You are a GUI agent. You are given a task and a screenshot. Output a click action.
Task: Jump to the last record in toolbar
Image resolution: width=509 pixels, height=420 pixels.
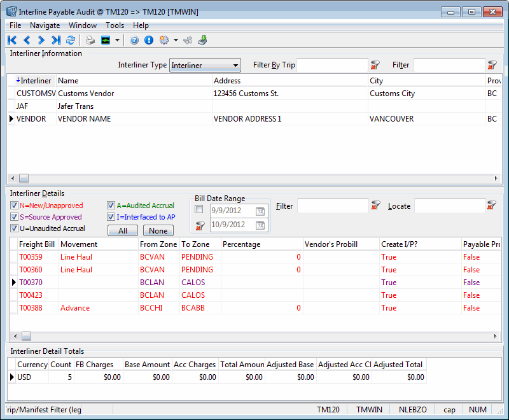point(56,40)
